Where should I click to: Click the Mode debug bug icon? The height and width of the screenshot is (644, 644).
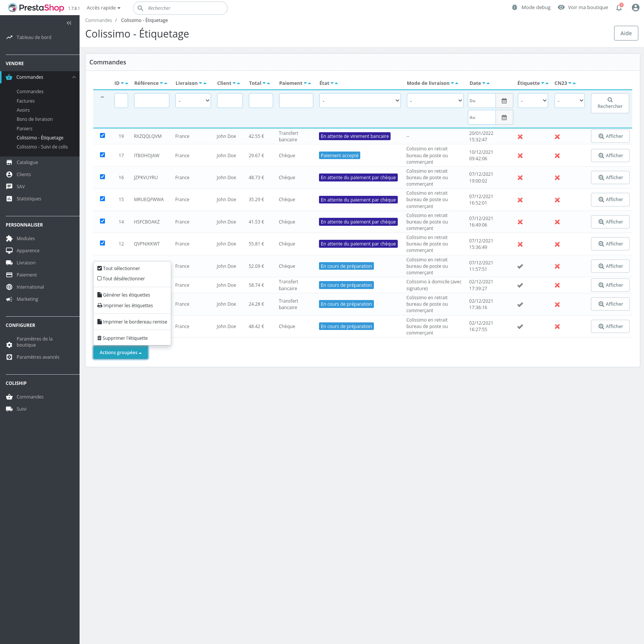click(514, 8)
